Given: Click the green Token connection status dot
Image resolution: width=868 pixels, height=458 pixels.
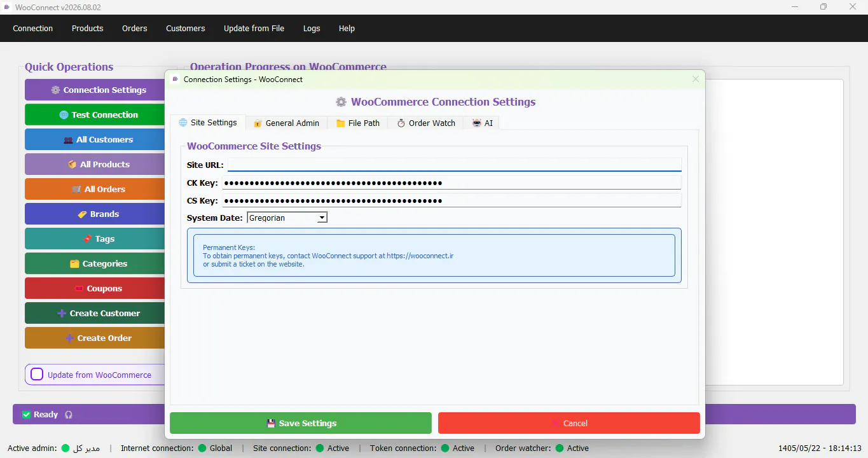Looking at the screenshot, I should 445,448.
